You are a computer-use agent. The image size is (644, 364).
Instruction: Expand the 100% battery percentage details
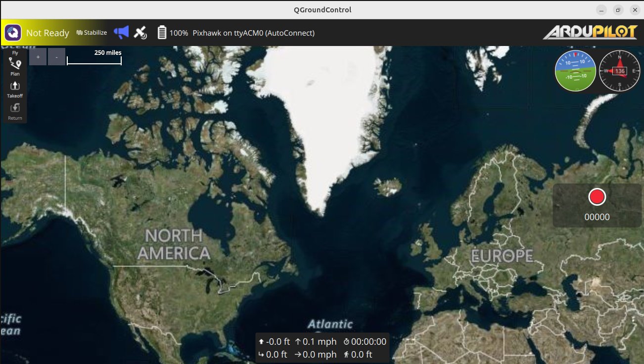(179, 33)
